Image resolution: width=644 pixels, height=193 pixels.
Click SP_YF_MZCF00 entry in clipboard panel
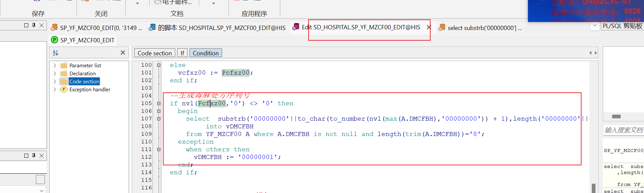point(624,151)
